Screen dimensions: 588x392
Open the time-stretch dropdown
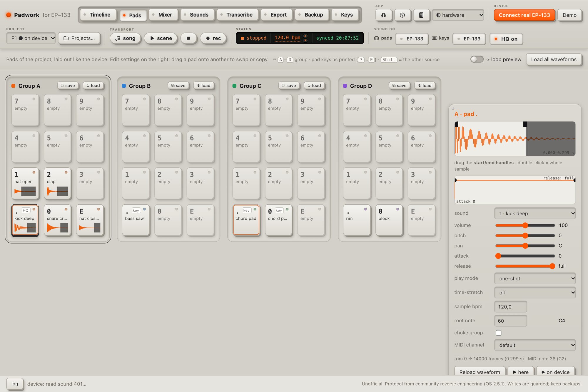(x=535, y=292)
